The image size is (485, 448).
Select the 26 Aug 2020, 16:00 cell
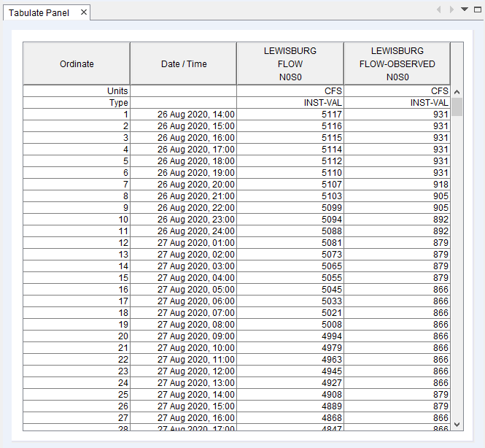click(x=184, y=138)
